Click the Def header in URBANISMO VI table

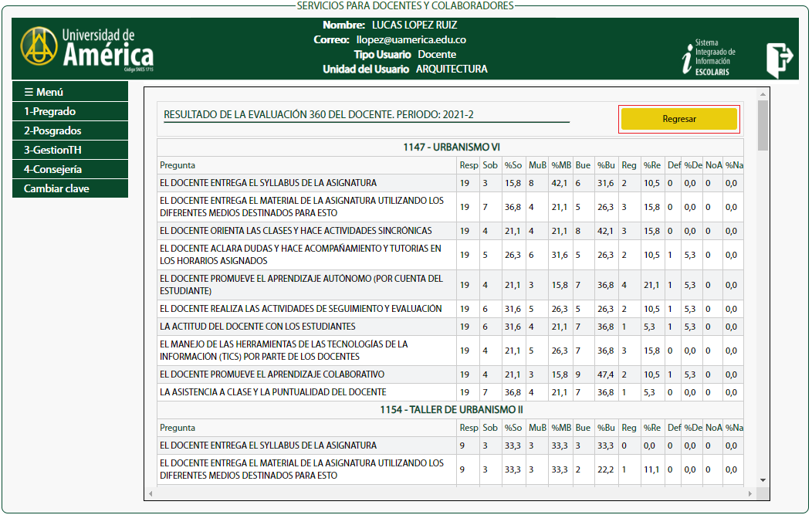(675, 165)
